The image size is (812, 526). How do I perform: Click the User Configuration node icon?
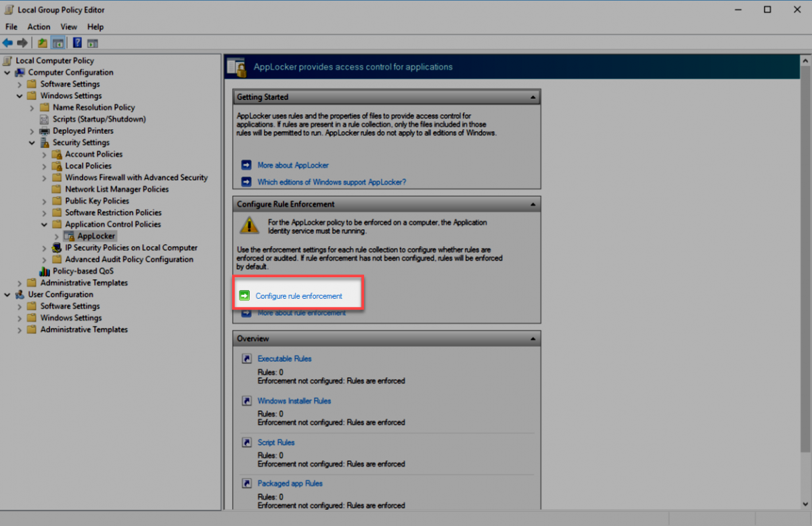(x=20, y=295)
